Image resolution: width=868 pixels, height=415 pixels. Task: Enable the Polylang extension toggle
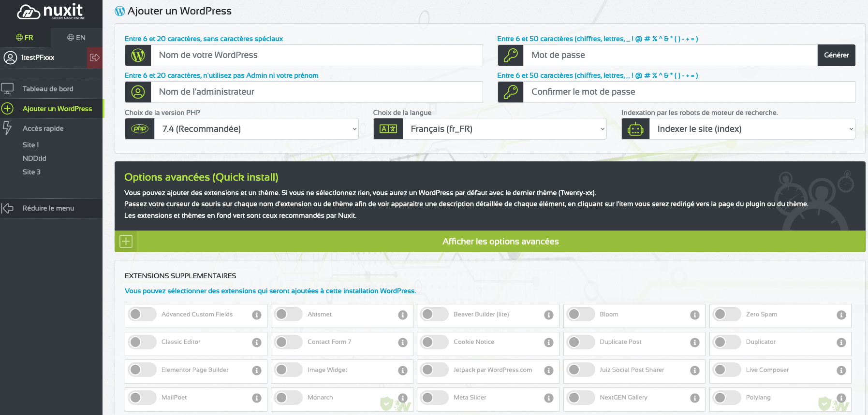click(727, 398)
